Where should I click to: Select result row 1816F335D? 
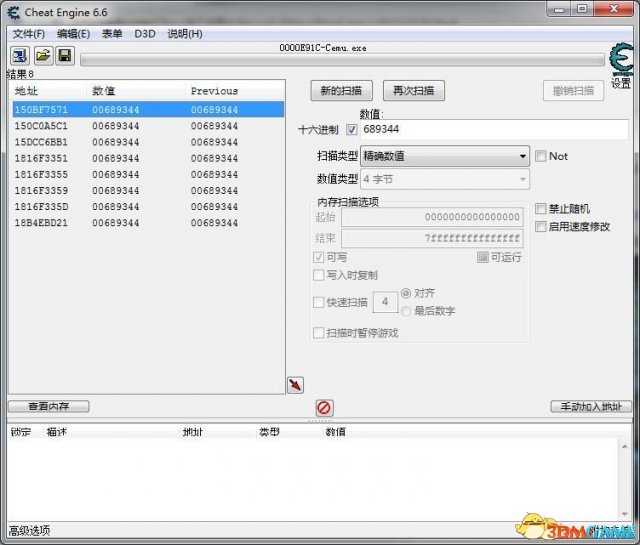[x=148, y=207]
